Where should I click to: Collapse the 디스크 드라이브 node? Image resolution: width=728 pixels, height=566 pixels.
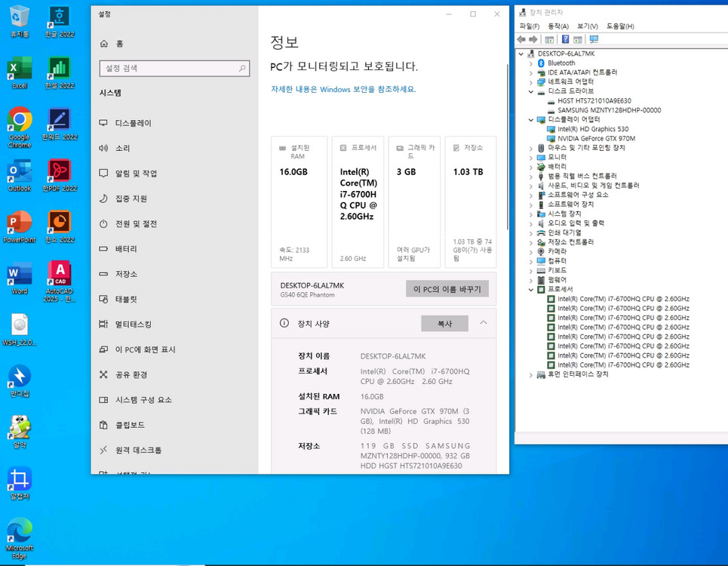click(x=530, y=91)
